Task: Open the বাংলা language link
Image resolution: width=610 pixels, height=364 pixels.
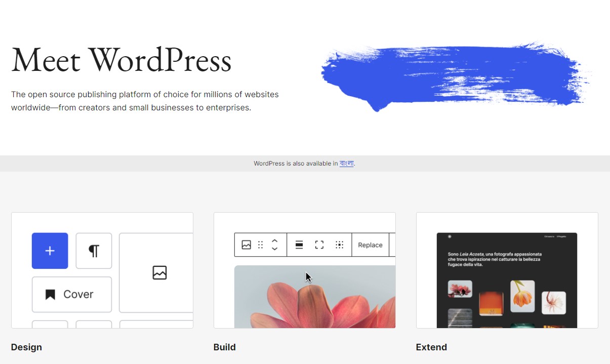Action: (x=346, y=164)
